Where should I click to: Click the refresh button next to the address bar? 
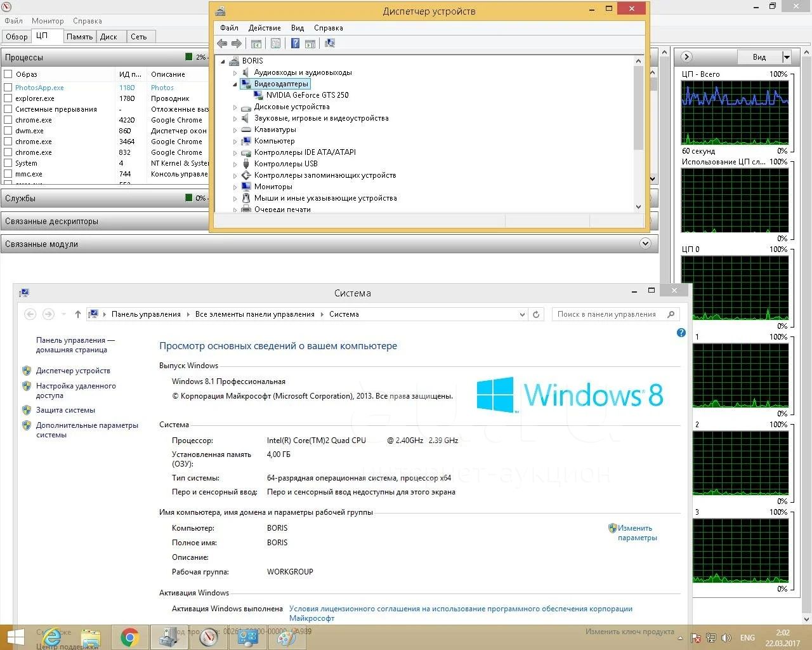click(536, 314)
